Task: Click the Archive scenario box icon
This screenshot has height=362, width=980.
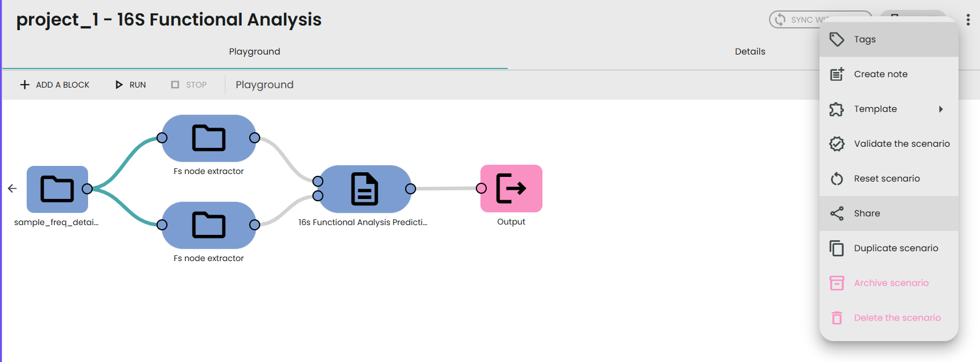Action: click(x=836, y=283)
